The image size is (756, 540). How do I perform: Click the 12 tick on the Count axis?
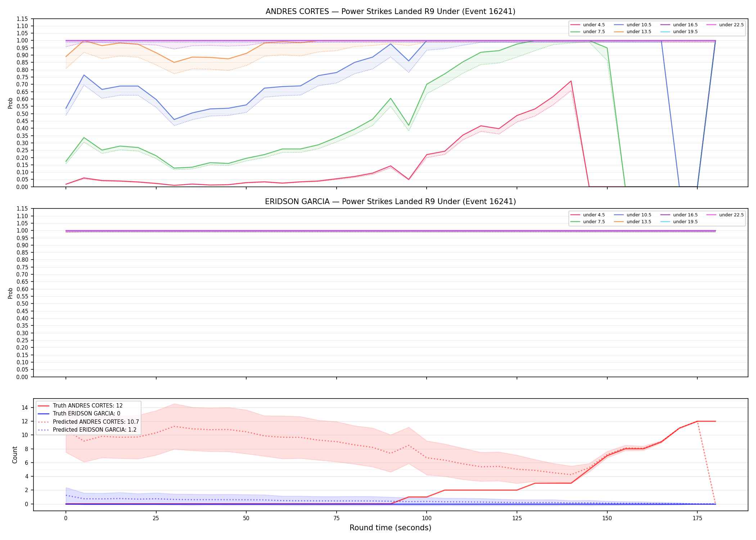point(25,422)
